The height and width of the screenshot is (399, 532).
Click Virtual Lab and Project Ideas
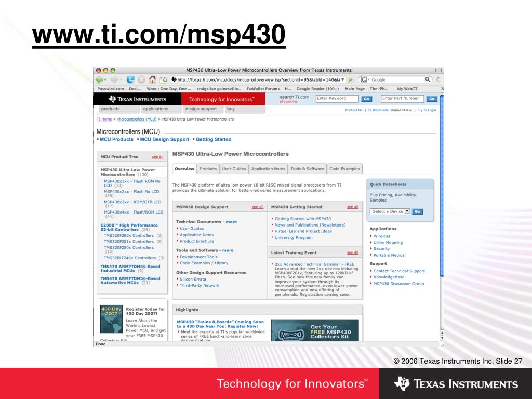pos(303,231)
